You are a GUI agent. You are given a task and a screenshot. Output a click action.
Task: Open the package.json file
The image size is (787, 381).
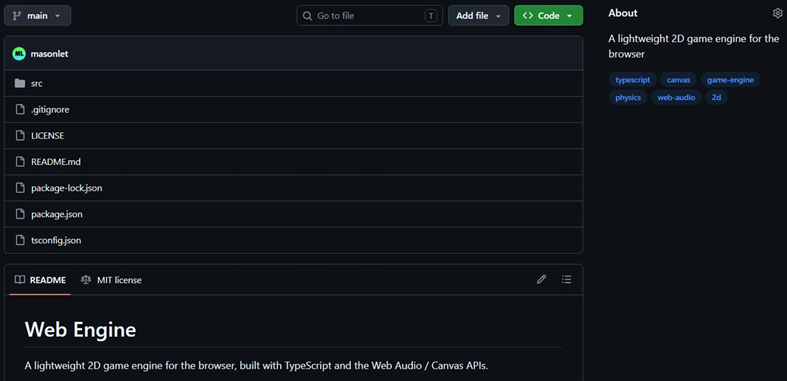[x=57, y=214]
